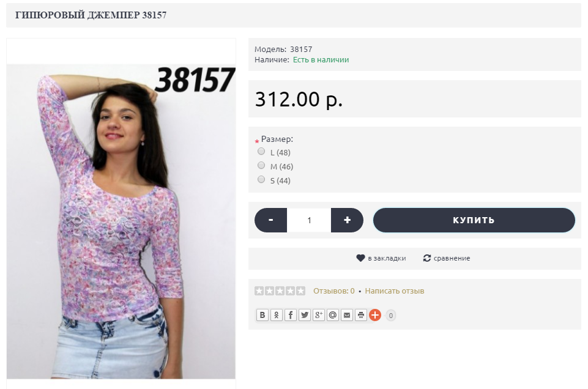Increase quantity with plus button

tap(348, 220)
